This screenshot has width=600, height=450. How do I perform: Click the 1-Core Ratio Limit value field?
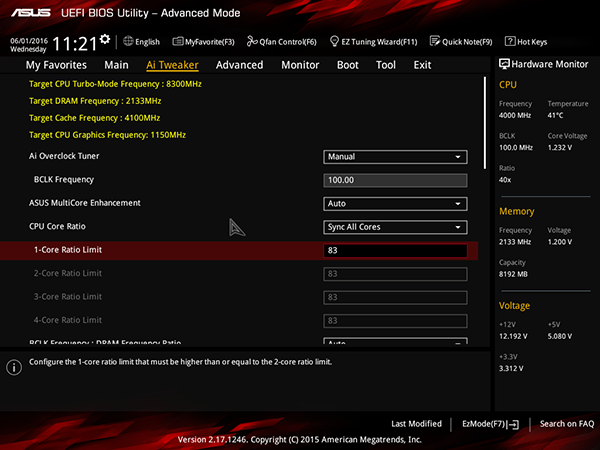point(395,251)
